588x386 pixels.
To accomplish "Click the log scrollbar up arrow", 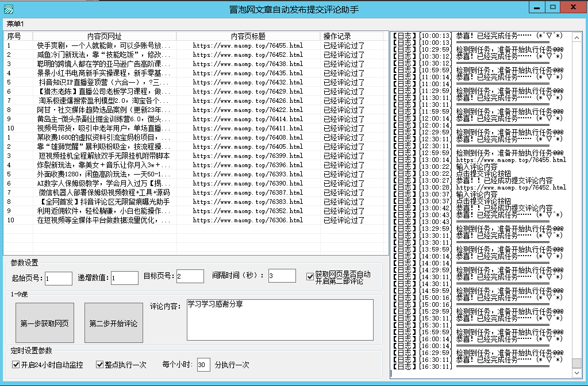I will 577,36.
